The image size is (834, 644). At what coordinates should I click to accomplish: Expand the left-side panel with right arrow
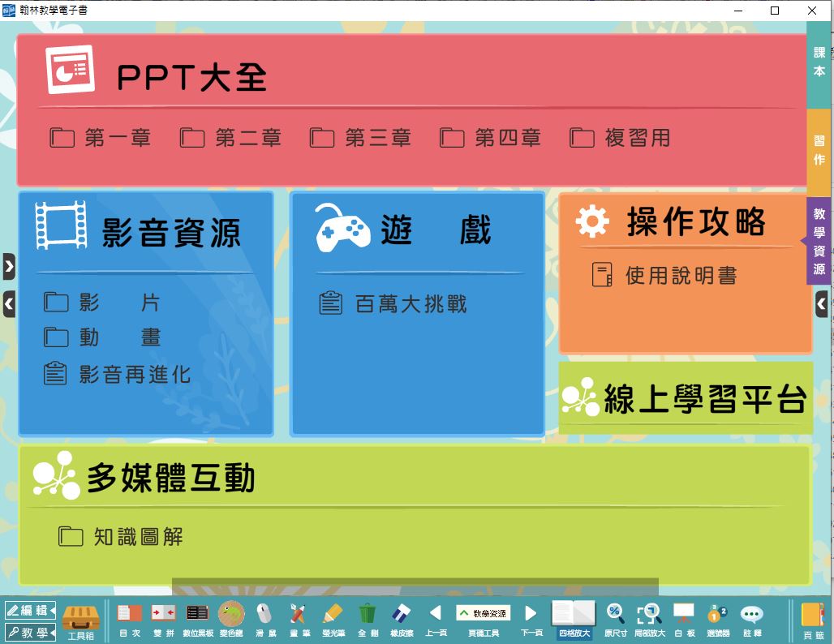tap(9, 266)
